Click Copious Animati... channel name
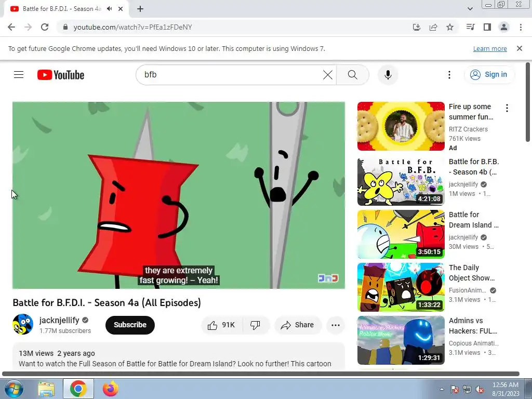 click(x=474, y=343)
